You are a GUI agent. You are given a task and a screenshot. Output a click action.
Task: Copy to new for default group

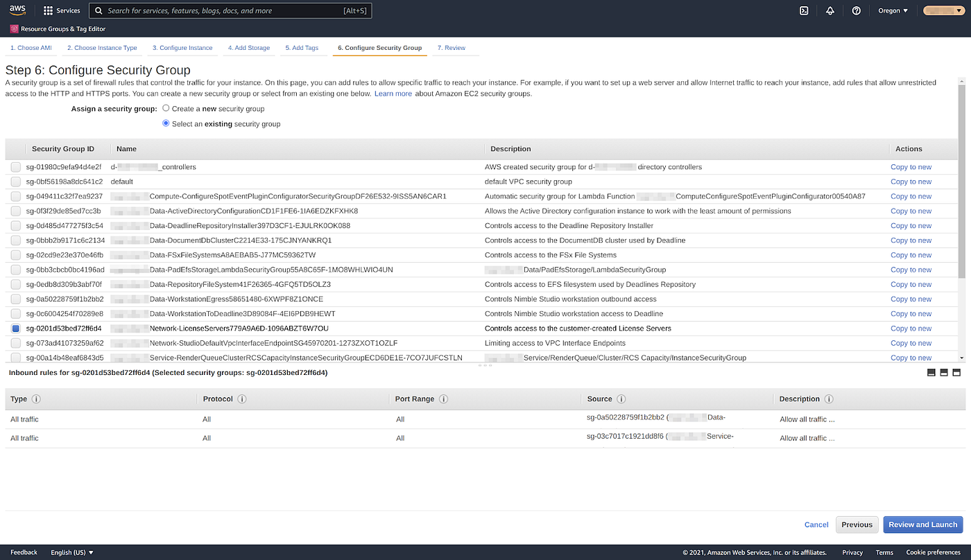911,182
